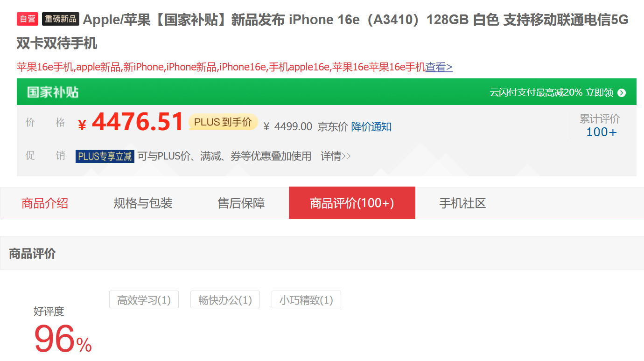
Task: Click the 自营 red badge icon
Action: tap(28, 19)
